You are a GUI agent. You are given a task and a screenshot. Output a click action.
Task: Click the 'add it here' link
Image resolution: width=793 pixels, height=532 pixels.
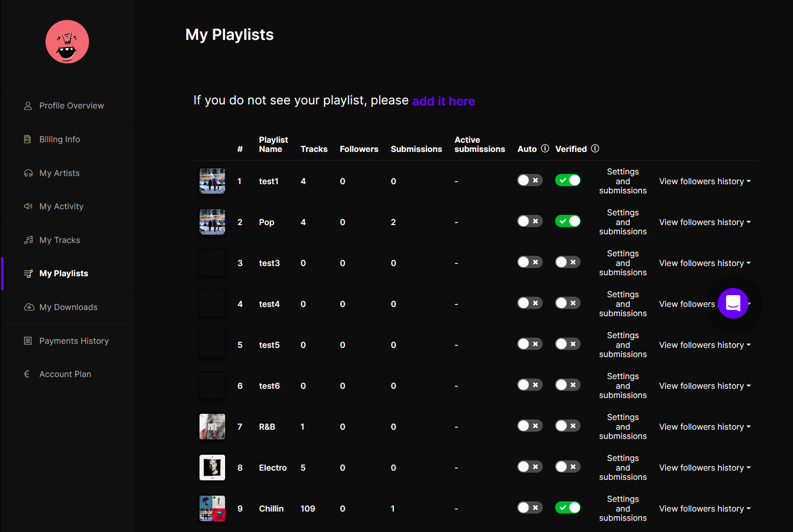tap(444, 101)
